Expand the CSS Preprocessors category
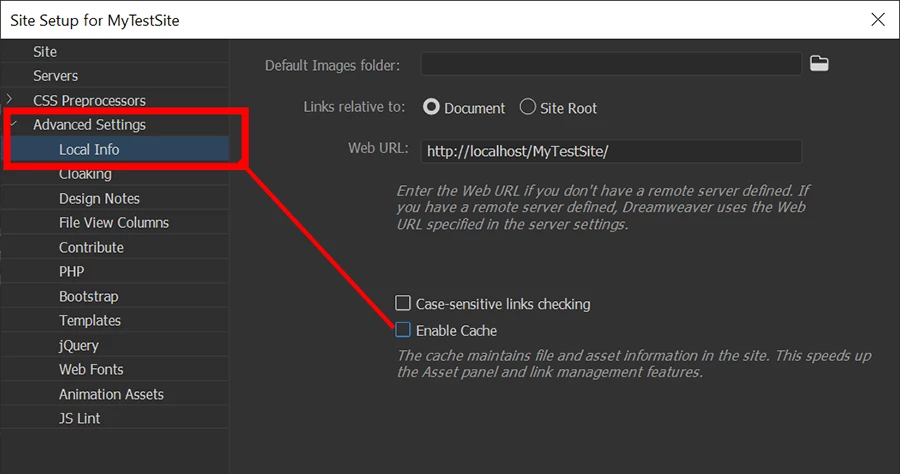This screenshot has width=900, height=474. pyautogui.click(x=9, y=99)
